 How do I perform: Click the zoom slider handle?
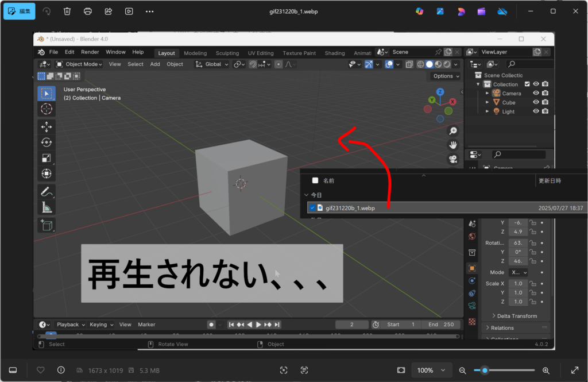click(x=485, y=371)
